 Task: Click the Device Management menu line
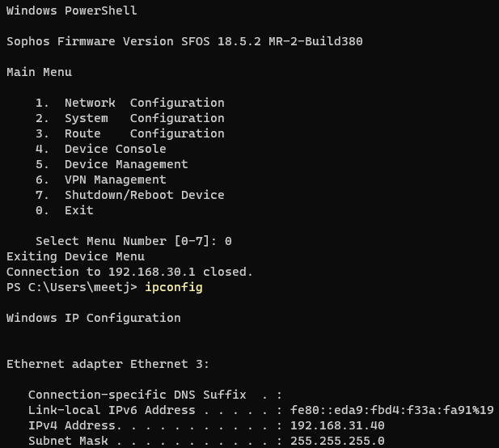[x=112, y=164]
